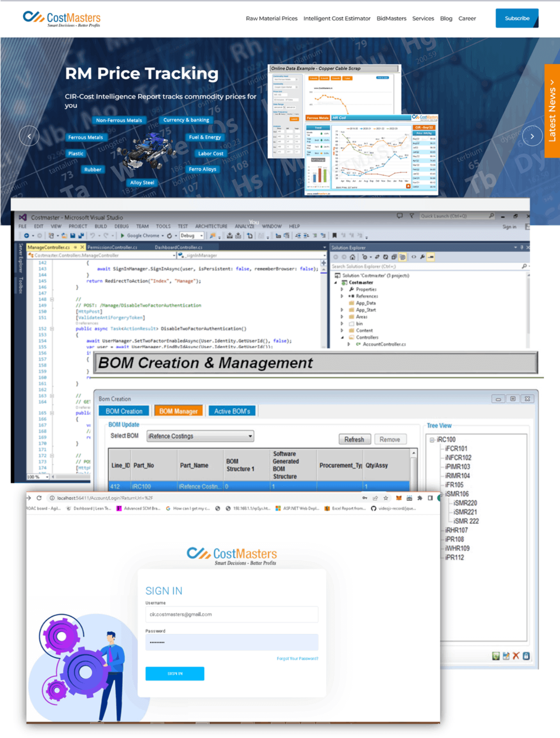Click the Forgot Your Password link
The width and height of the screenshot is (560, 738).
(297, 658)
